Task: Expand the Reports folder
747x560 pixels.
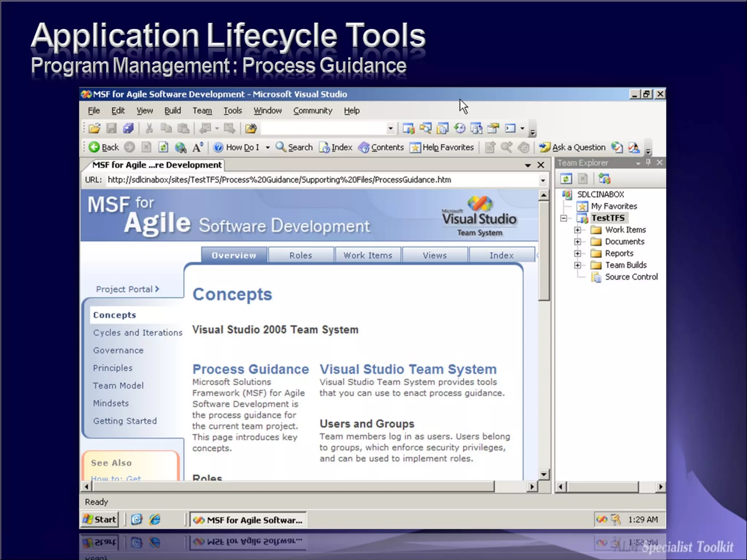Action: (577, 253)
